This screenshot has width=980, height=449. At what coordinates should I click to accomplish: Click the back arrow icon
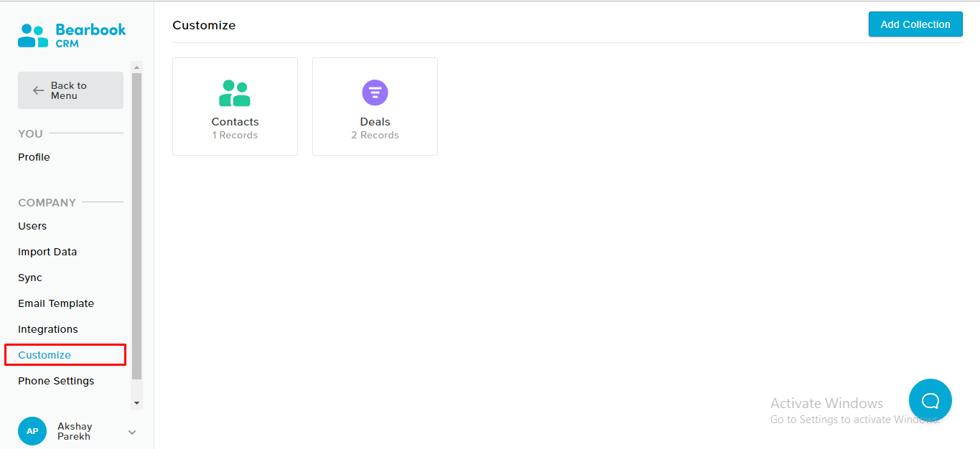[x=39, y=90]
